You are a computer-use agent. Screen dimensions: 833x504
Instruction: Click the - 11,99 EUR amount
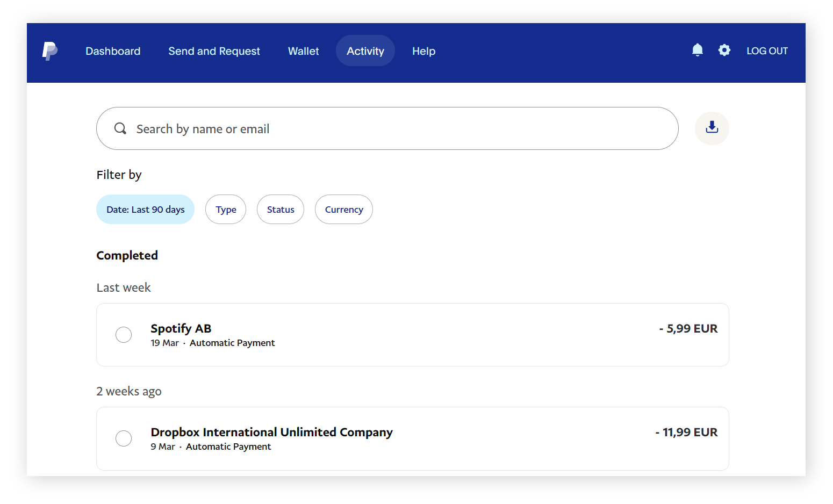pyautogui.click(x=686, y=432)
